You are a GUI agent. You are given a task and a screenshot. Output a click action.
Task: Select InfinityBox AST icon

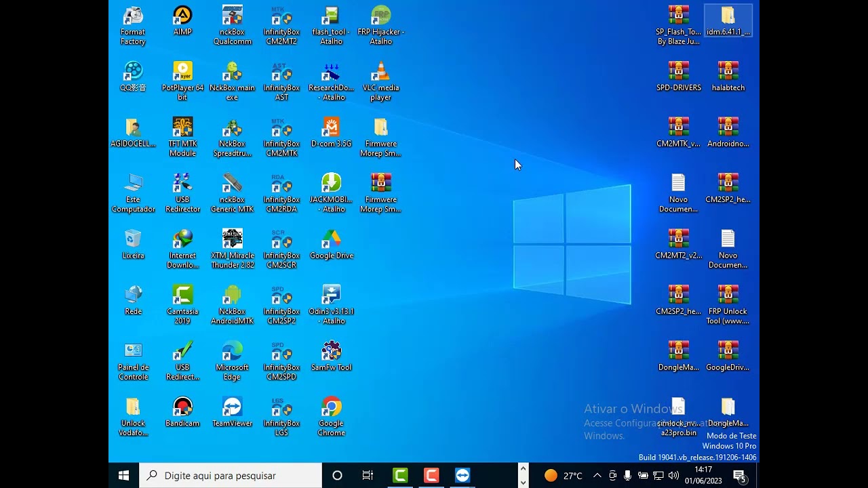pos(281,81)
